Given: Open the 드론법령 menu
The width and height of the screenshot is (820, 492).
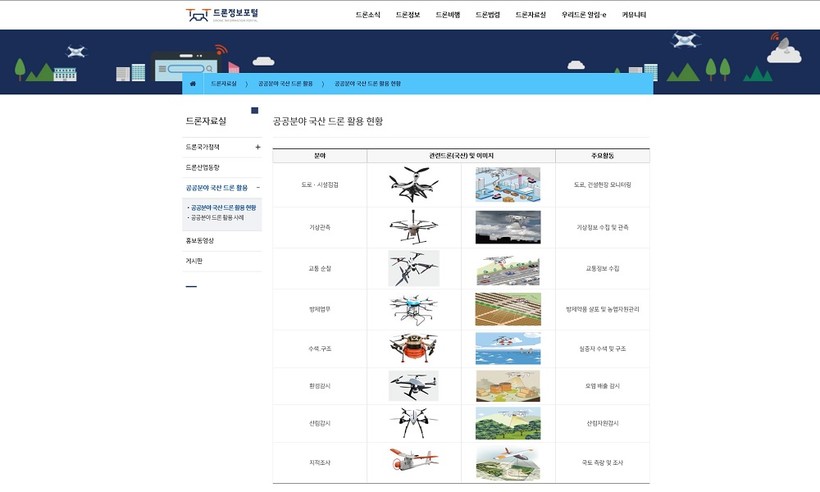Looking at the screenshot, I should (487, 16).
